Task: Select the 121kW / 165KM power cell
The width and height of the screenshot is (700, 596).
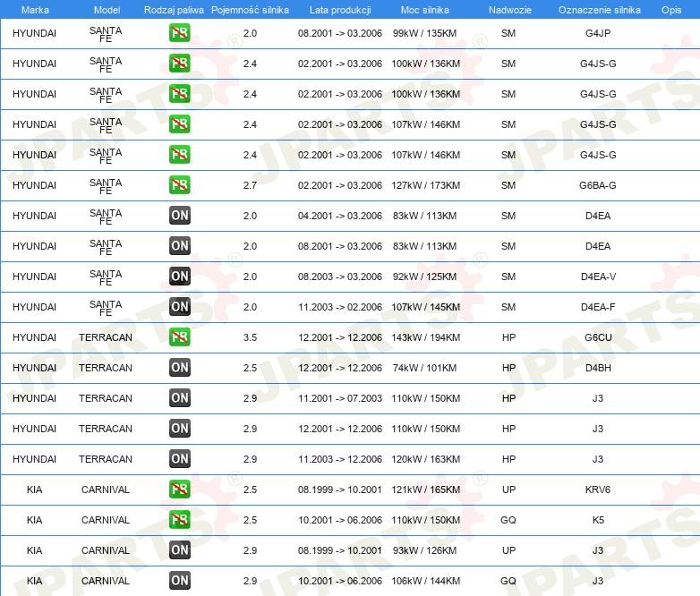Action: [x=425, y=490]
